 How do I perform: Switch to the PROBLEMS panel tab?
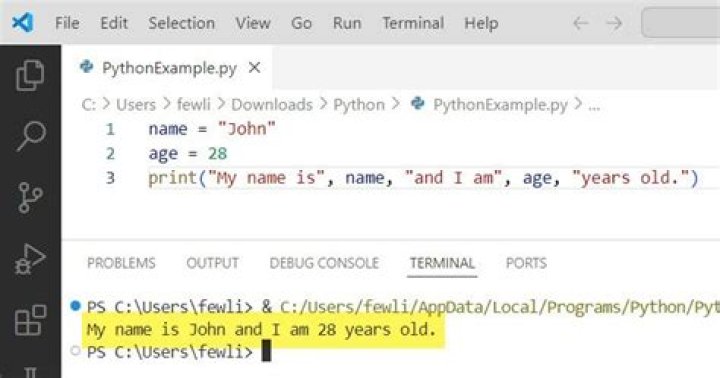pyautogui.click(x=121, y=263)
